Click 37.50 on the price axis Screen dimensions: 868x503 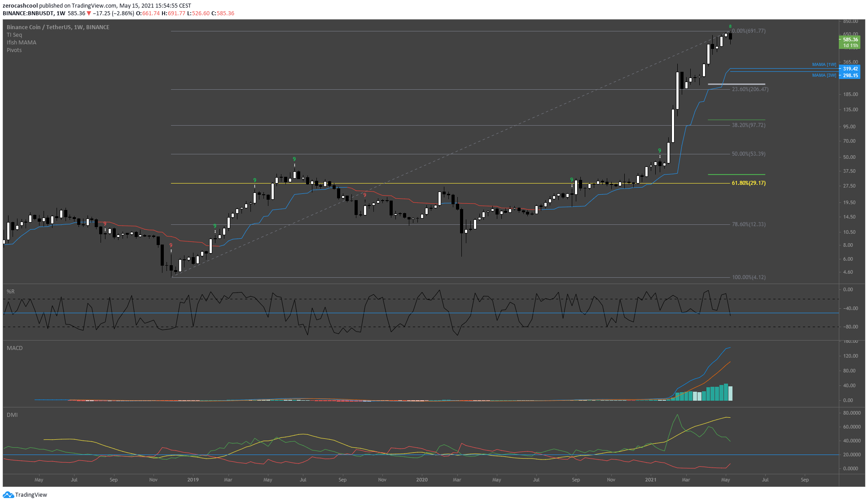pyautogui.click(x=849, y=171)
